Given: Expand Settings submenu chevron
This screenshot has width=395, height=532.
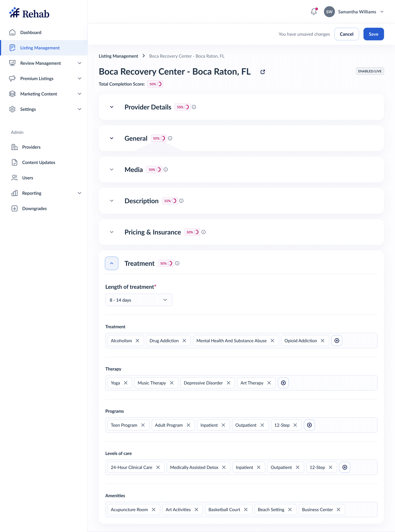Looking at the screenshot, I should [80, 109].
